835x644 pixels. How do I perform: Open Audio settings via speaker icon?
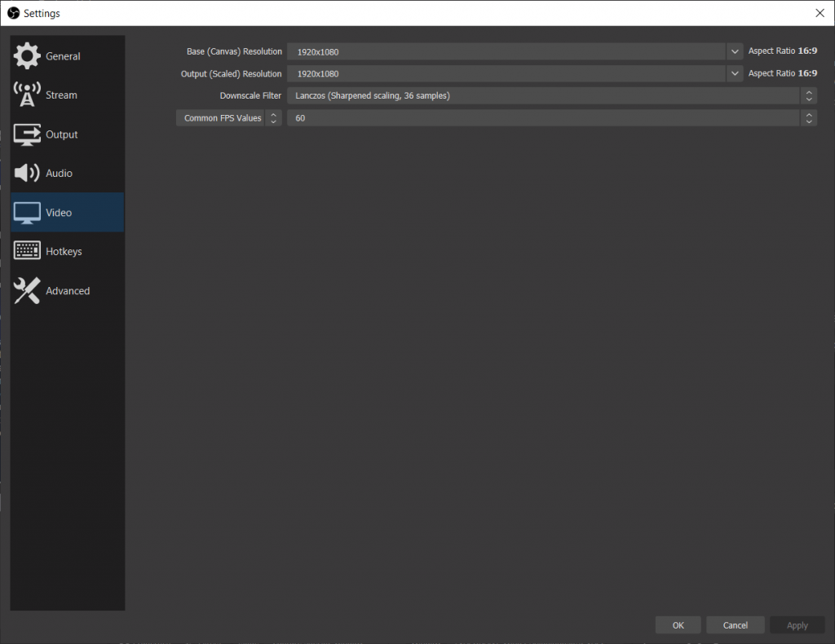click(x=26, y=173)
